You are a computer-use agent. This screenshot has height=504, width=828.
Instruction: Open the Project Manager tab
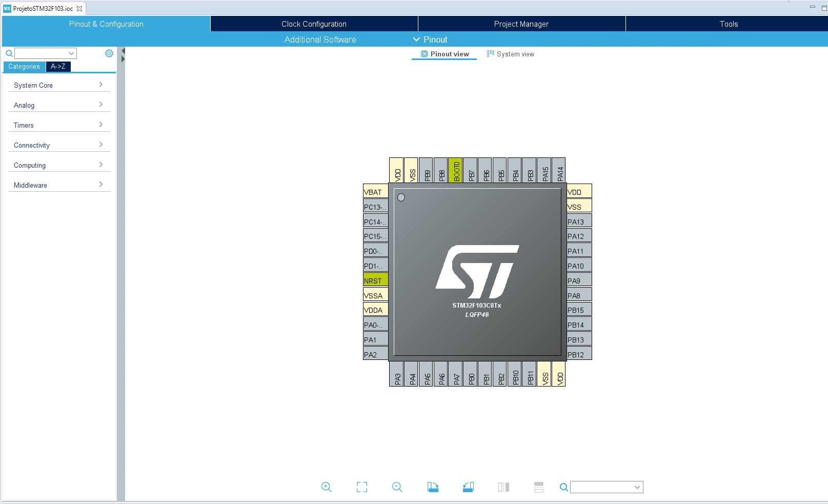(x=521, y=24)
